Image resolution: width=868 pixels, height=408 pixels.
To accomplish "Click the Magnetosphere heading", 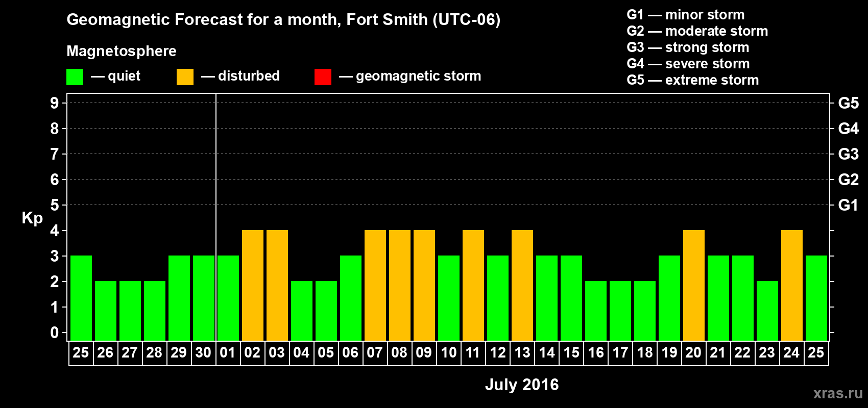I will point(122,52).
